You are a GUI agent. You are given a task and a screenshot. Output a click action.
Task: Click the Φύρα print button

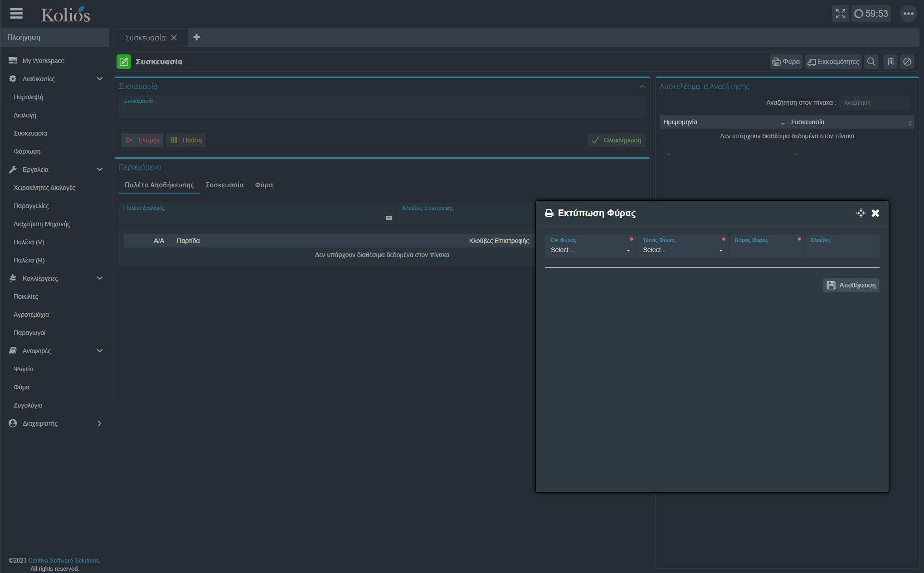click(x=786, y=62)
